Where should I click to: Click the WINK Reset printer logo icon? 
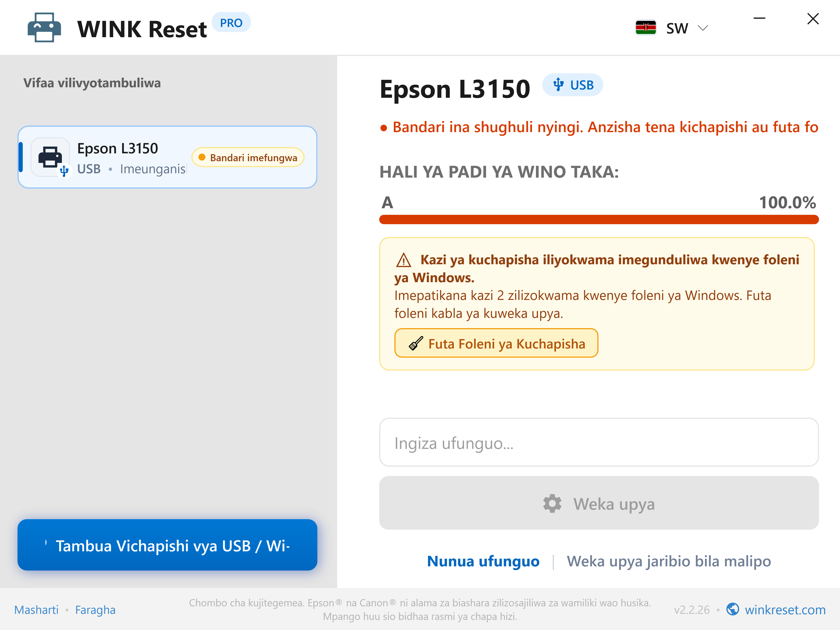pos(44,28)
